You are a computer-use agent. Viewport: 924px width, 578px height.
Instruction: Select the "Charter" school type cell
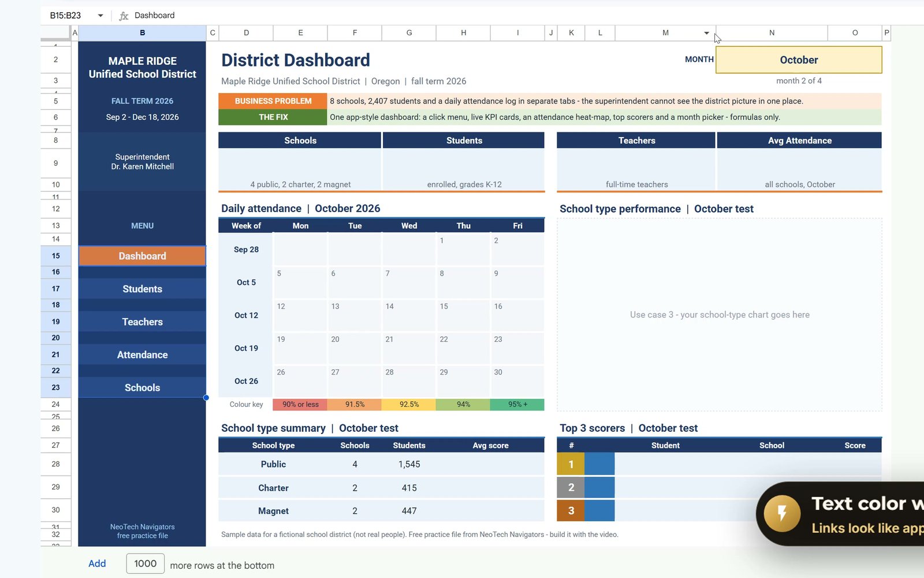273,488
